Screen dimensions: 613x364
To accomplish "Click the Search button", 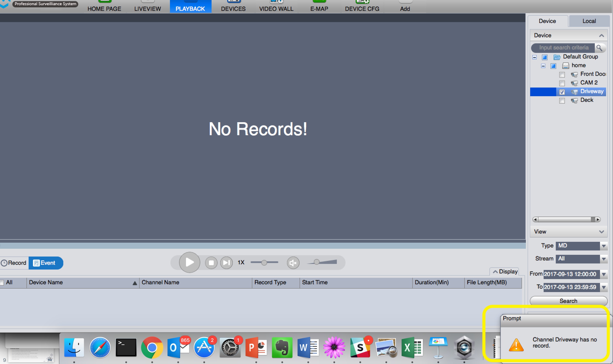I will [568, 301].
